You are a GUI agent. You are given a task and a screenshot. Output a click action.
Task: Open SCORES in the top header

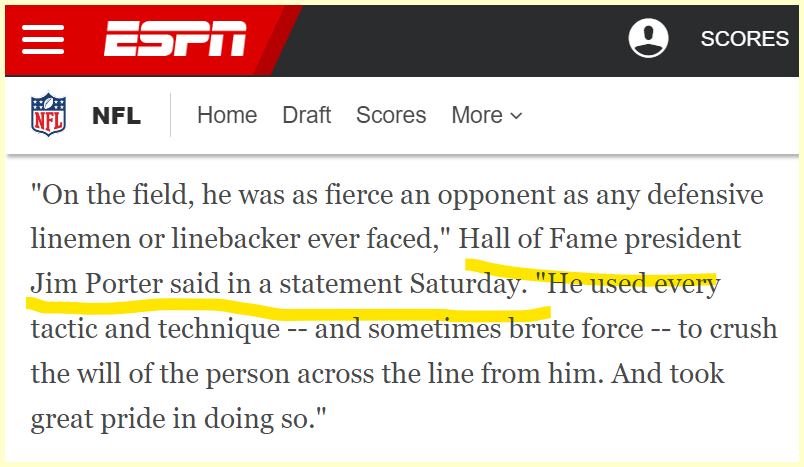tap(744, 39)
